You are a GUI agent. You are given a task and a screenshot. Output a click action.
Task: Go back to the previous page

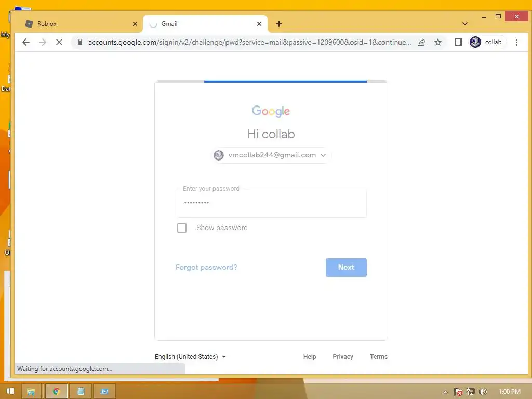click(x=26, y=42)
